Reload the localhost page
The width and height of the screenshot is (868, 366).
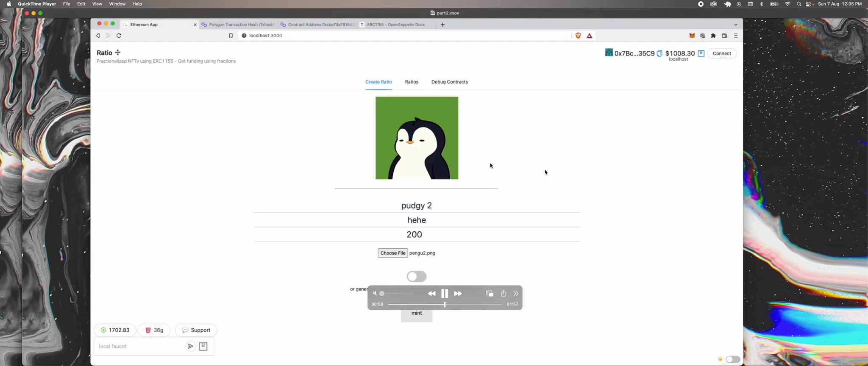click(119, 36)
